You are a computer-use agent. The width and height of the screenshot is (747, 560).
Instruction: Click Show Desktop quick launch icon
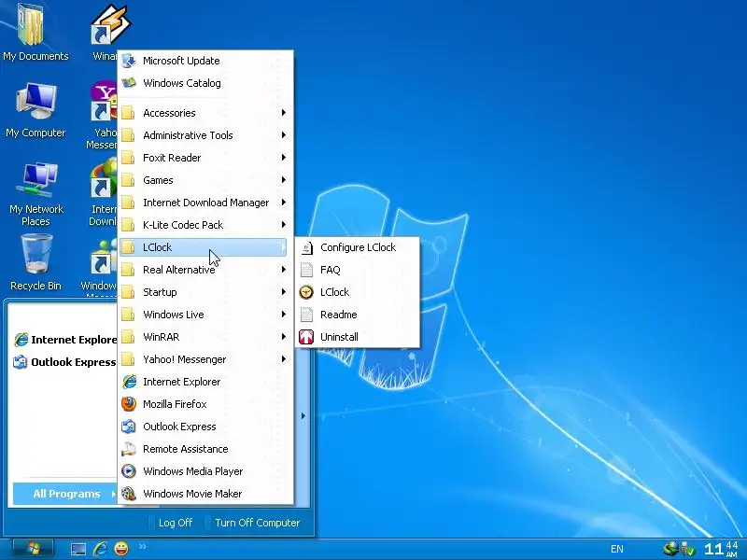tap(78, 549)
